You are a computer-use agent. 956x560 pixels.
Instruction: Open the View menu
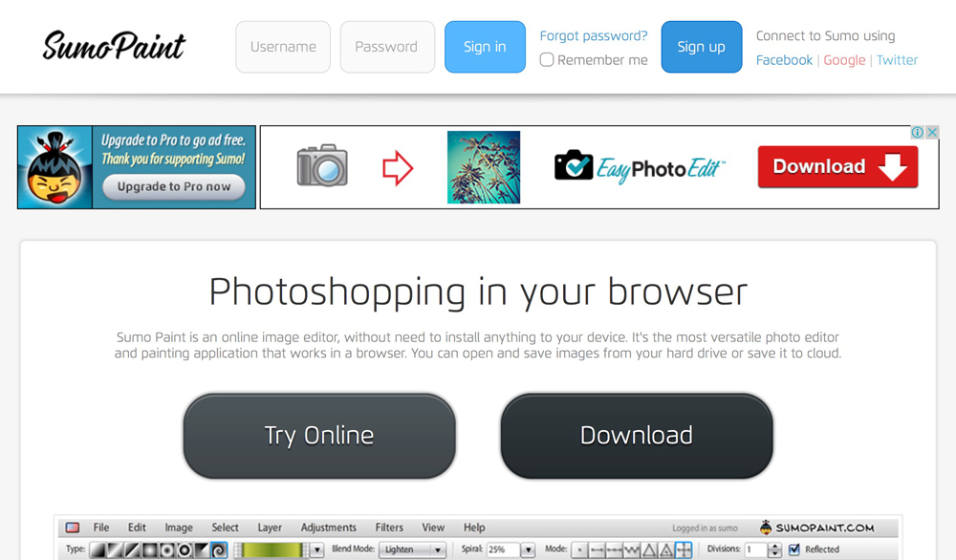[433, 528]
